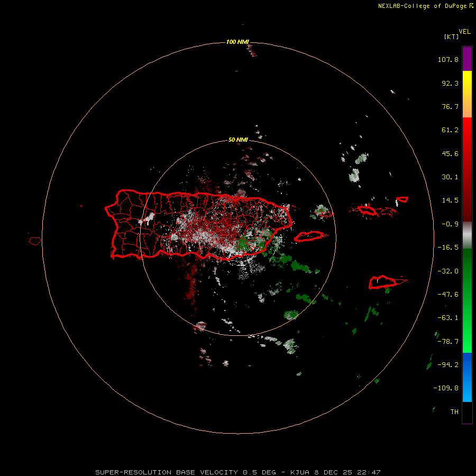Click the NEXLAB-College of DuPage credit text
Viewport: 476px width, 476px height.
[x=426, y=6]
